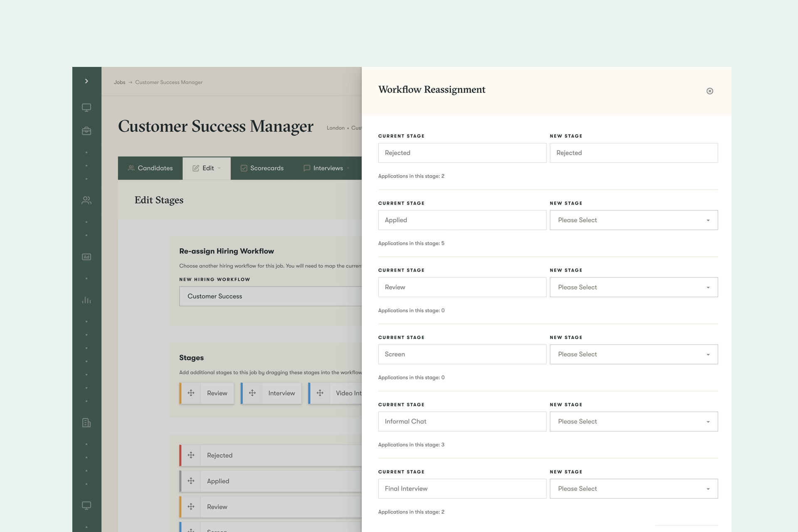Open New Stage dropdown for Screen
This screenshot has height=532, width=798.
coord(633,354)
